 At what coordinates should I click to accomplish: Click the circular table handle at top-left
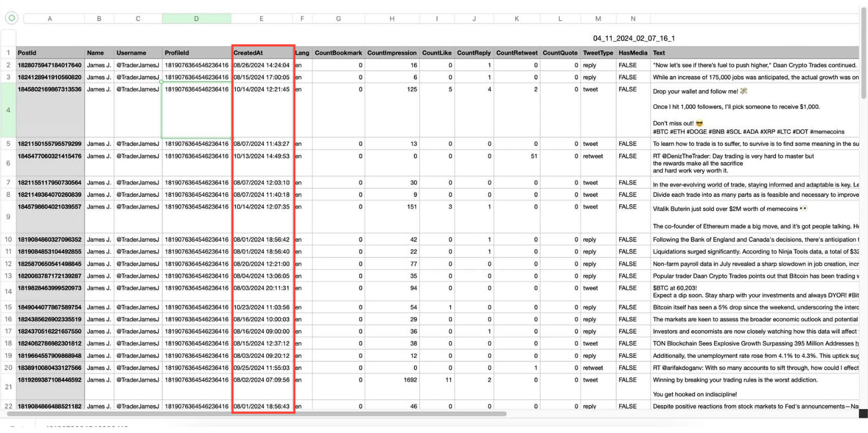click(x=11, y=18)
